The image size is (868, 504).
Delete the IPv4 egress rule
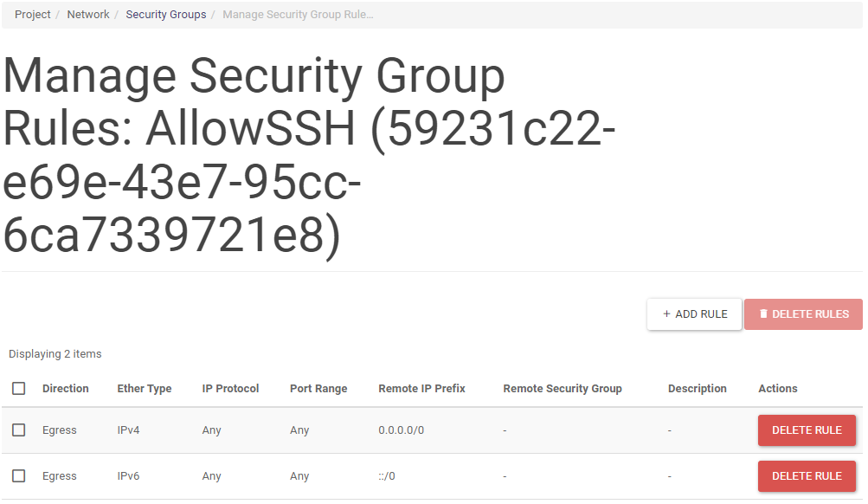807,430
